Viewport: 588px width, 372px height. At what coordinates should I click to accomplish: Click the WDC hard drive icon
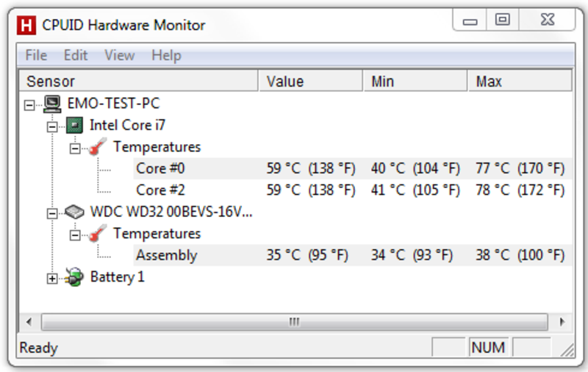pos(74,212)
